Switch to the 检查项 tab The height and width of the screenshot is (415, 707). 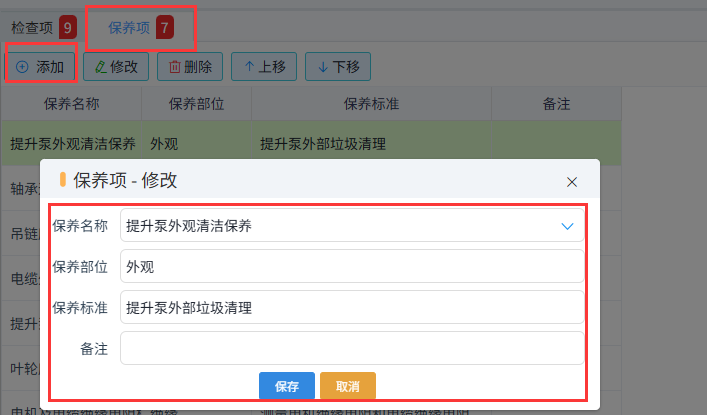click(x=43, y=28)
